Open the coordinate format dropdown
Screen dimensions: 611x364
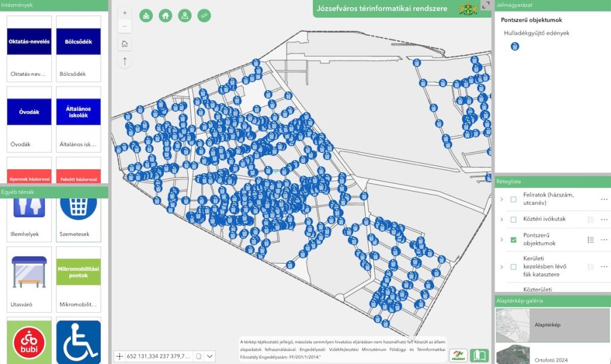[209, 356]
